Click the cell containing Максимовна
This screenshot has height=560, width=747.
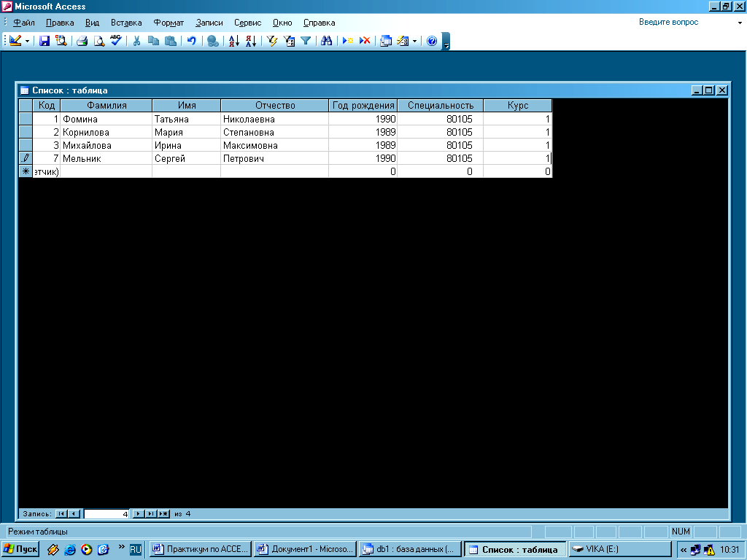[275, 145]
